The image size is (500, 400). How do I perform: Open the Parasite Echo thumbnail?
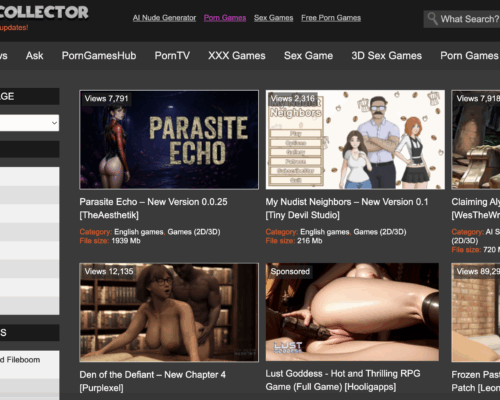coord(169,140)
